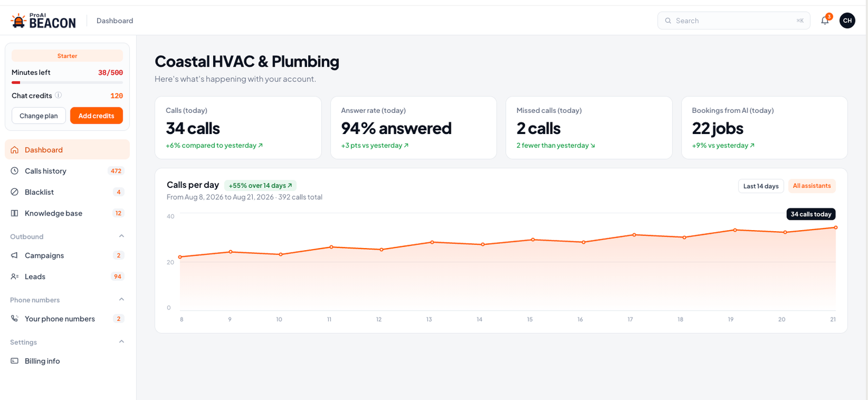Open the Leads page
The image size is (868, 400).
point(67,277)
